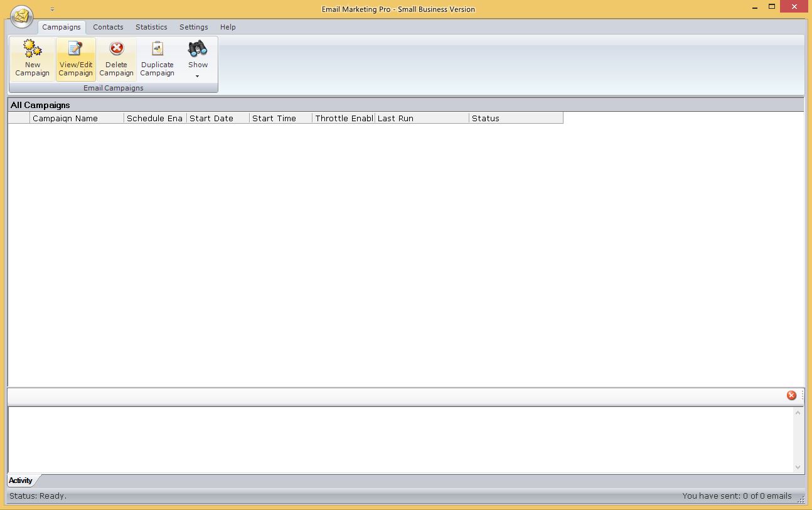812x510 pixels.
Task: Create a new campaign using the gears icon
Action: pos(32,49)
